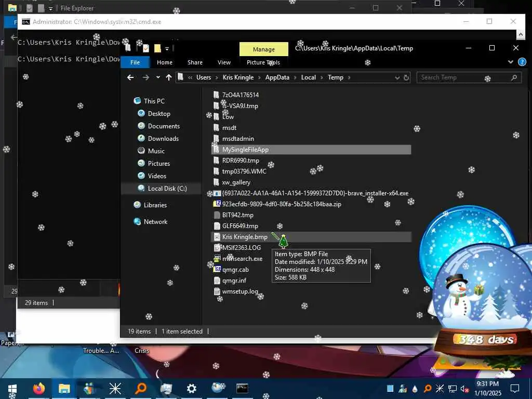Open the recent locations dropdown arrow

click(x=158, y=77)
